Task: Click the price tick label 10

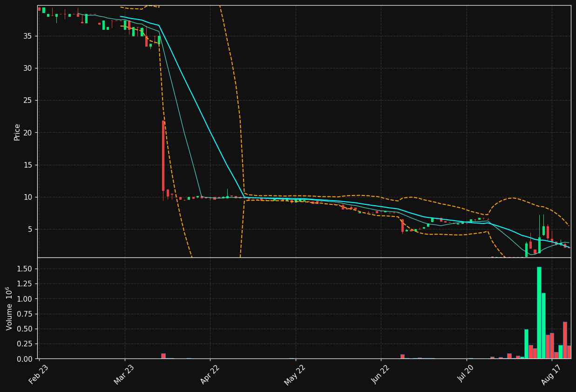Action: click(x=27, y=197)
